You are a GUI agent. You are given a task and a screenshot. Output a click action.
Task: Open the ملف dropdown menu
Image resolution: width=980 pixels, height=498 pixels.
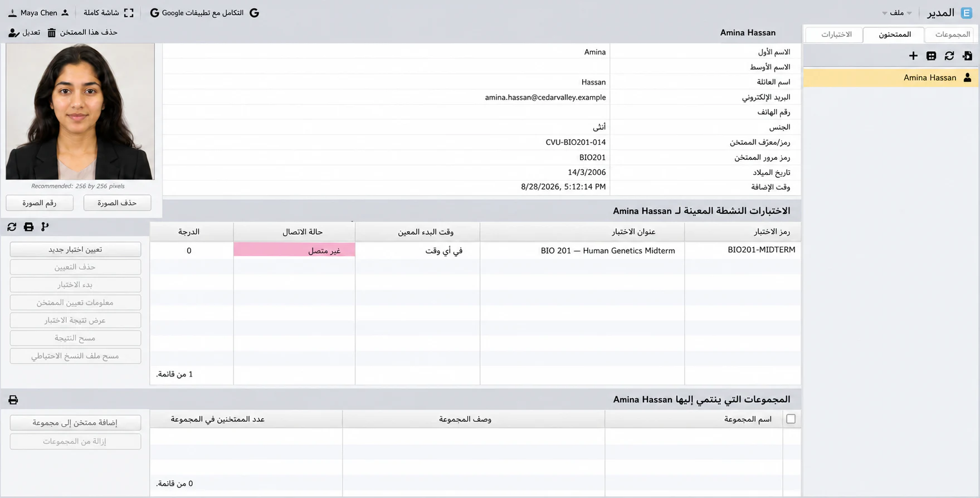coord(897,13)
